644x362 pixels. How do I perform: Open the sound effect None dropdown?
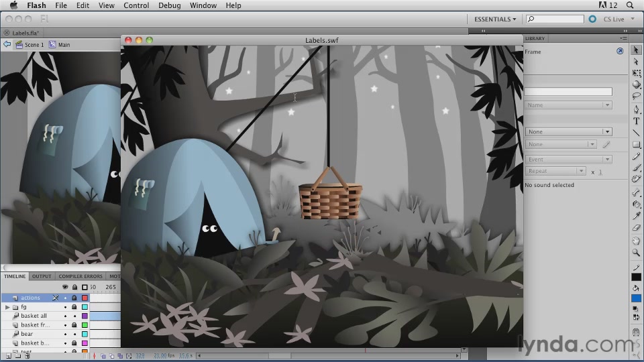coord(561,144)
